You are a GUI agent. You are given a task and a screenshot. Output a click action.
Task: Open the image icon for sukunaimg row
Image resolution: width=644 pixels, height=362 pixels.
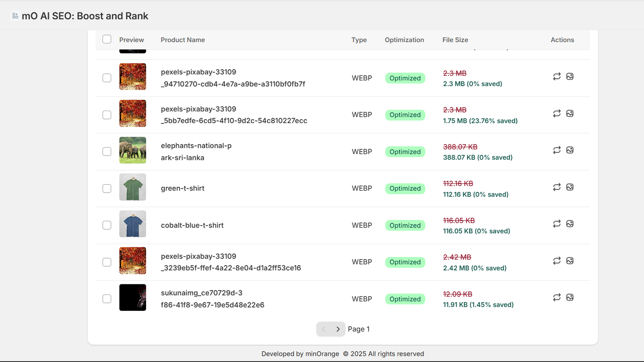(570, 297)
